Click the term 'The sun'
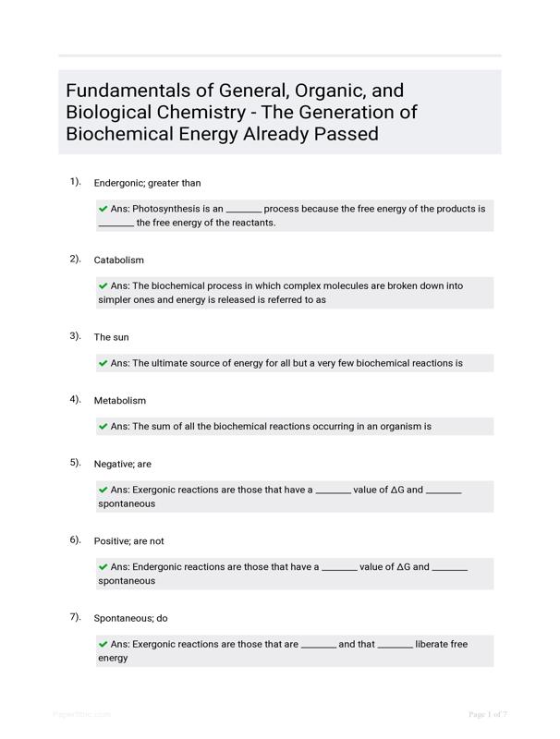 (111, 337)
